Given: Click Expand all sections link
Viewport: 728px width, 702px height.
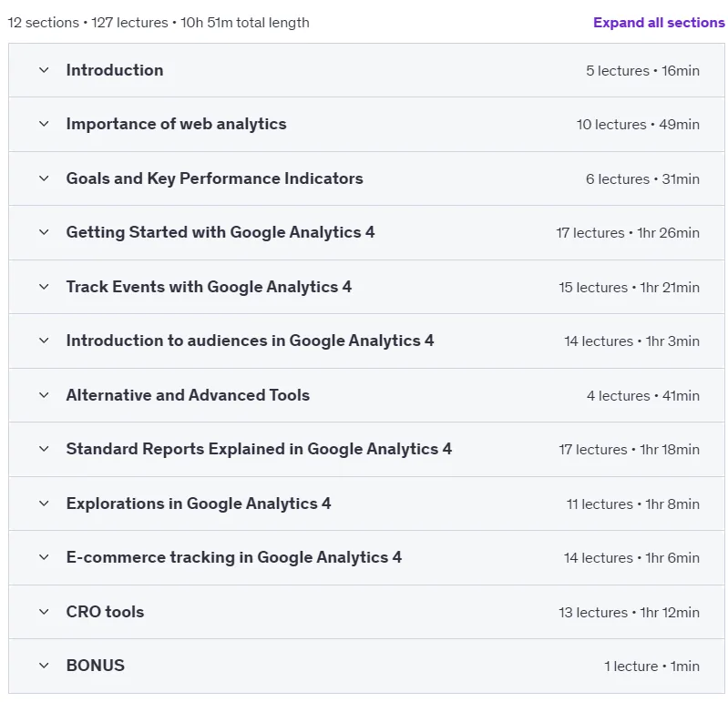Looking at the screenshot, I should coord(659,22).
